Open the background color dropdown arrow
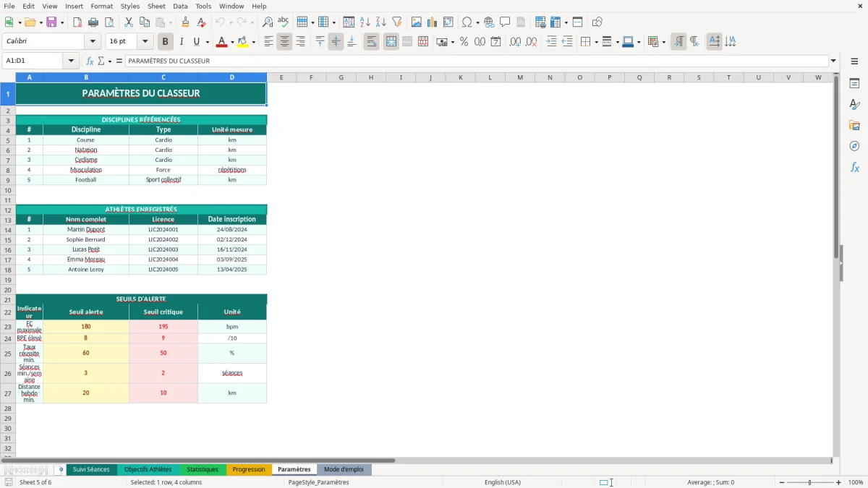The width and height of the screenshot is (868, 488). [x=253, y=42]
